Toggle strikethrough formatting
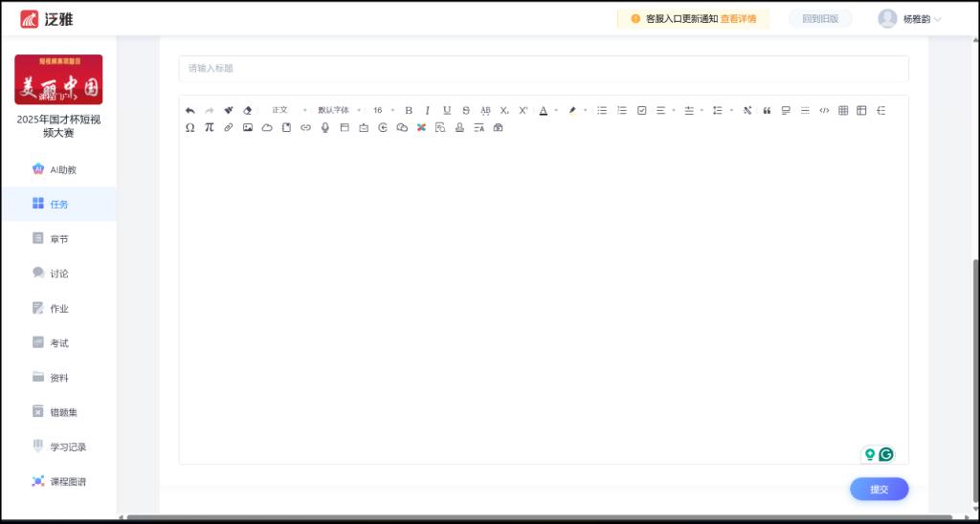This screenshot has width=980, height=524. pos(466,111)
